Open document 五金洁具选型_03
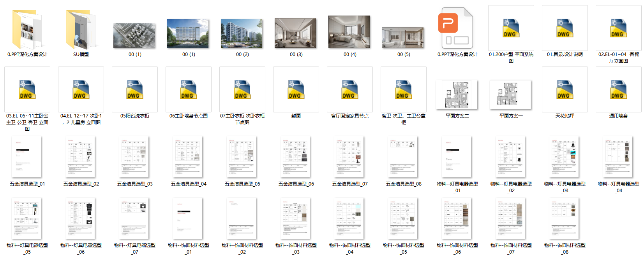Viewport: 644px width, 261px height. click(134, 157)
